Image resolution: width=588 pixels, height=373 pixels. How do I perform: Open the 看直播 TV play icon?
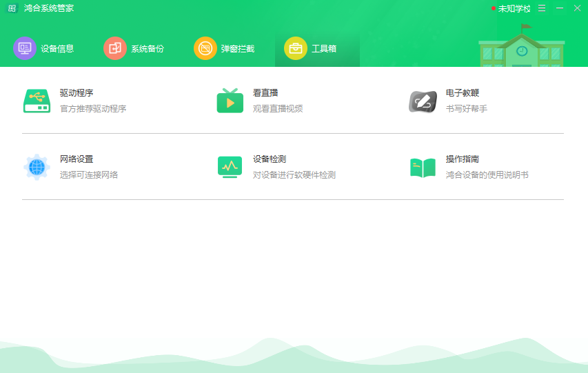[x=230, y=101]
